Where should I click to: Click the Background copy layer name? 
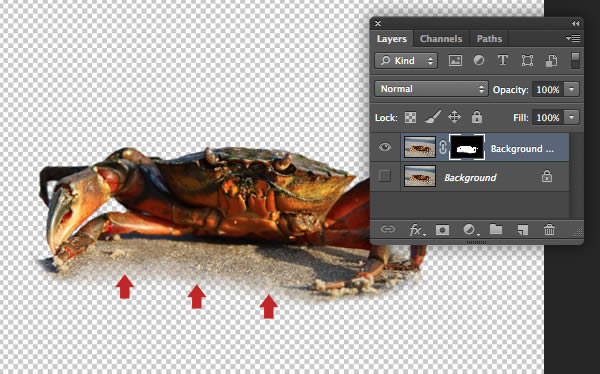pos(522,149)
